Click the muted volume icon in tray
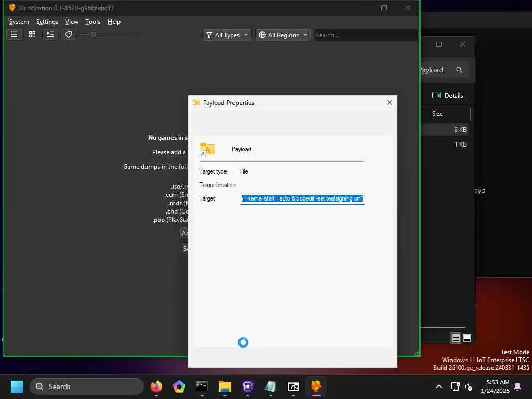The width and height of the screenshot is (532, 399). (469, 387)
